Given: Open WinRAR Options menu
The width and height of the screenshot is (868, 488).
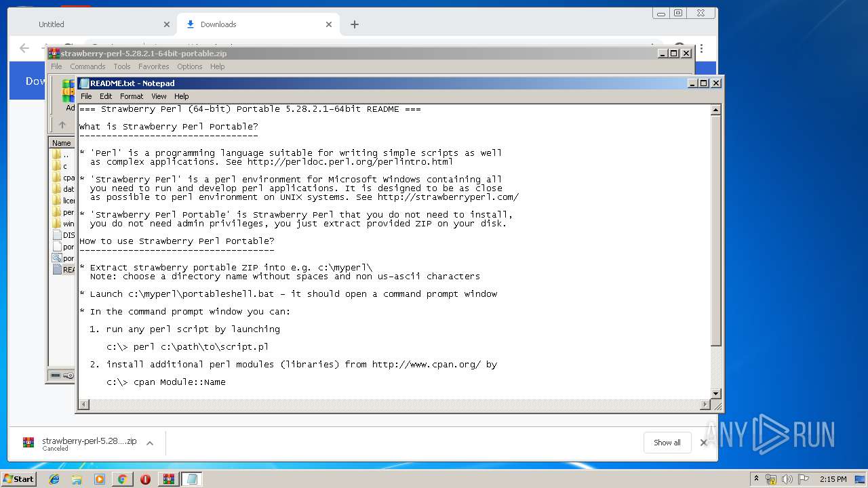Looking at the screenshot, I should coord(190,66).
